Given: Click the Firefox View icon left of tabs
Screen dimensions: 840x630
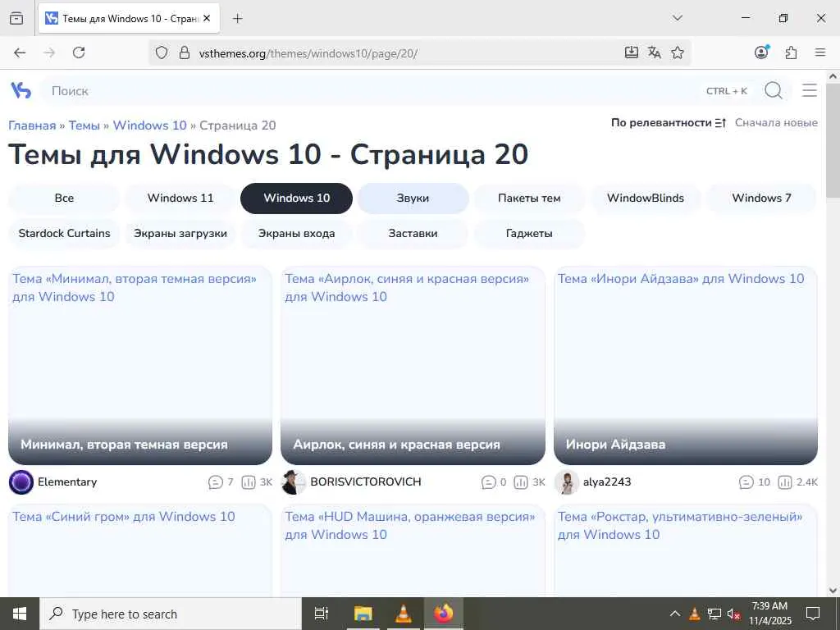Looking at the screenshot, I should 16,18.
